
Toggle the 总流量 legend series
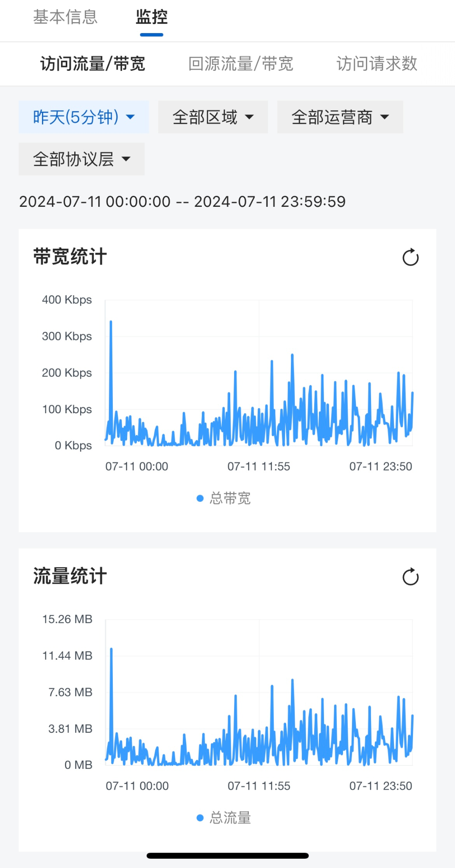point(230,818)
